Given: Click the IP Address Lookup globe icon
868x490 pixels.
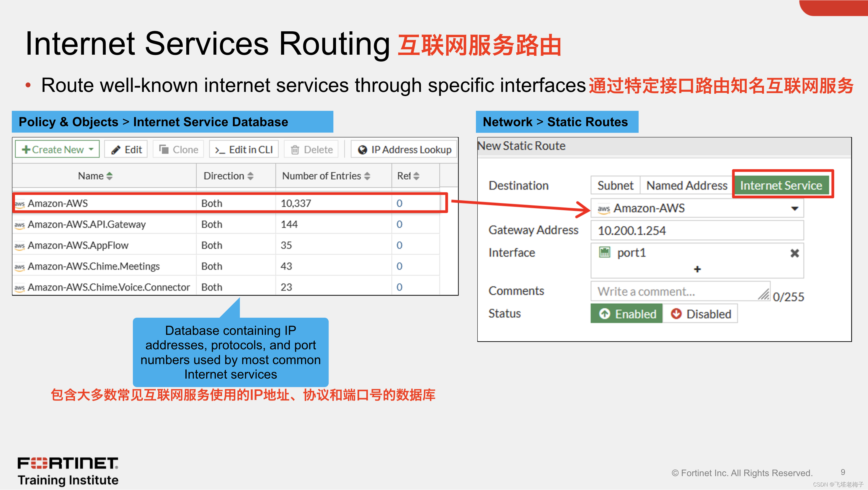Looking at the screenshot, I should coord(362,150).
